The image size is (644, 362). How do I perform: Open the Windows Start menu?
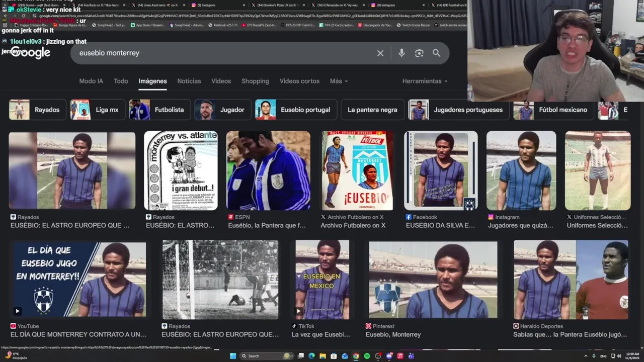(233, 356)
